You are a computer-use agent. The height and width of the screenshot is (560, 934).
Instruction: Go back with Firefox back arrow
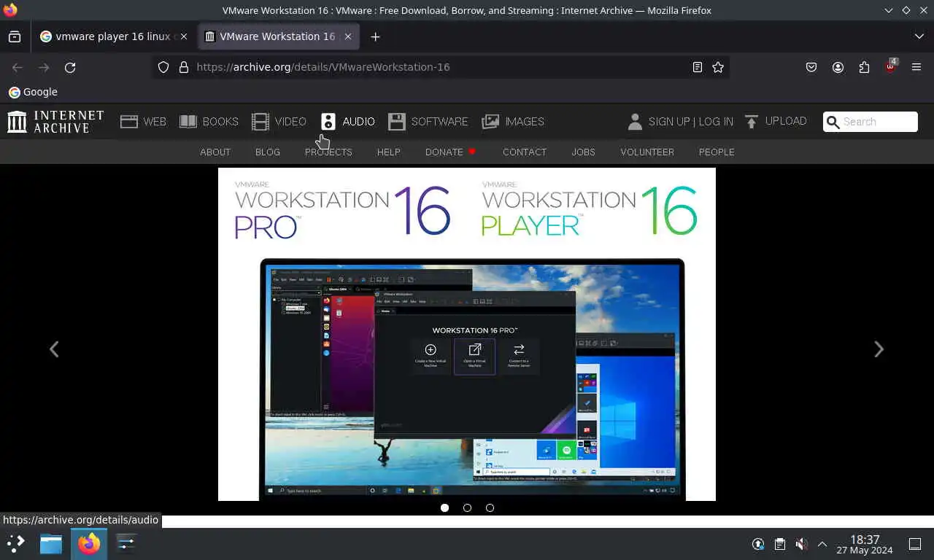coord(18,67)
